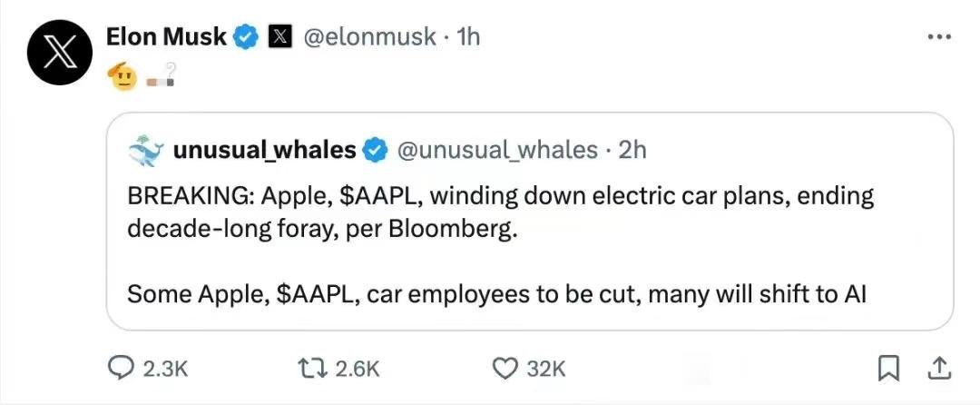Click the reply speech bubble icon
Viewport: 980px width, 405px height.
[122, 368]
